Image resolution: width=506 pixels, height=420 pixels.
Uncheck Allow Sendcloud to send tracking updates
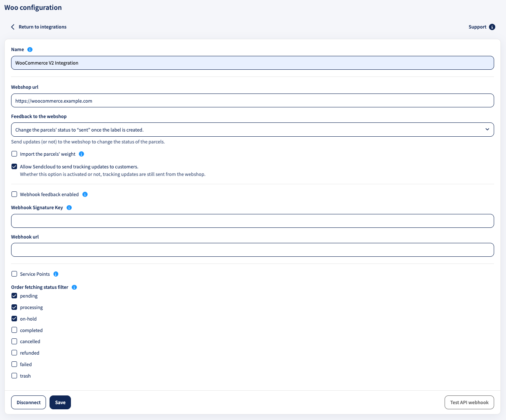(14, 166)
